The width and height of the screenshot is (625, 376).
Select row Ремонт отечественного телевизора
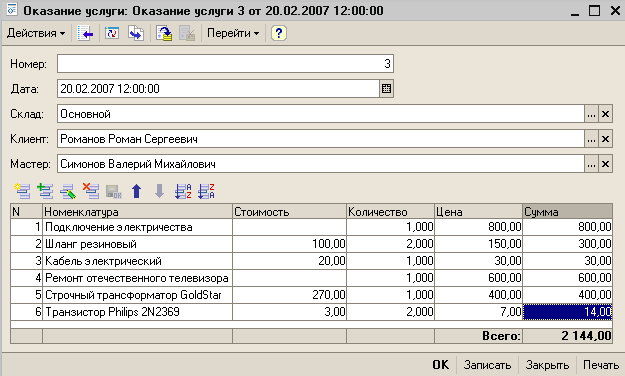(311, 278)
